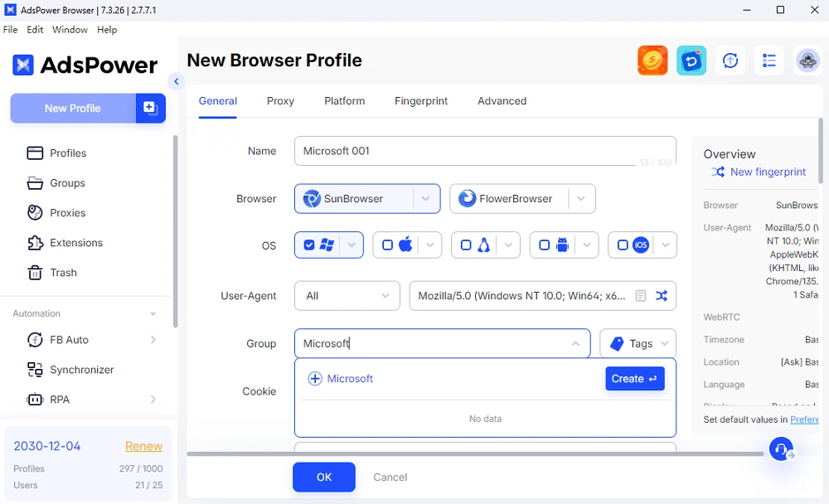
Task: Open the File menu
Action: point(10,30)
